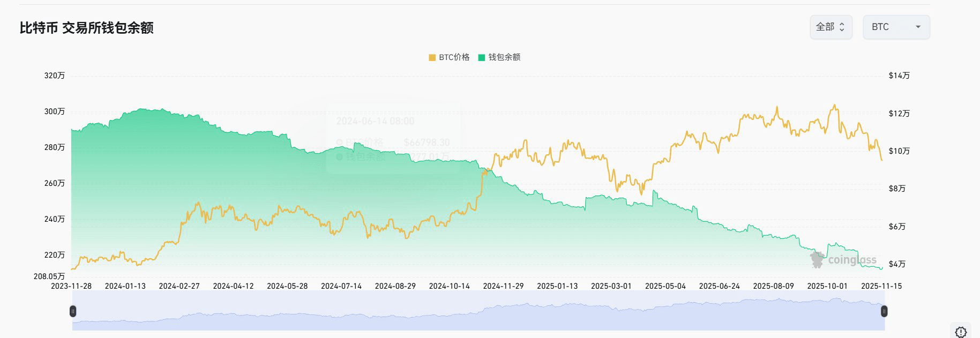The height and width of the screenshot is (338, 980).
Task: Click the alert badge icon at bottom right
Action: pyautogui.click(x=961, y=332)
